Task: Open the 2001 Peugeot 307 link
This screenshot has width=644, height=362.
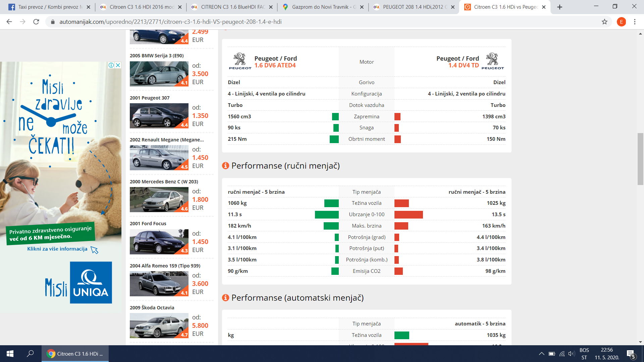Action: 150,98
